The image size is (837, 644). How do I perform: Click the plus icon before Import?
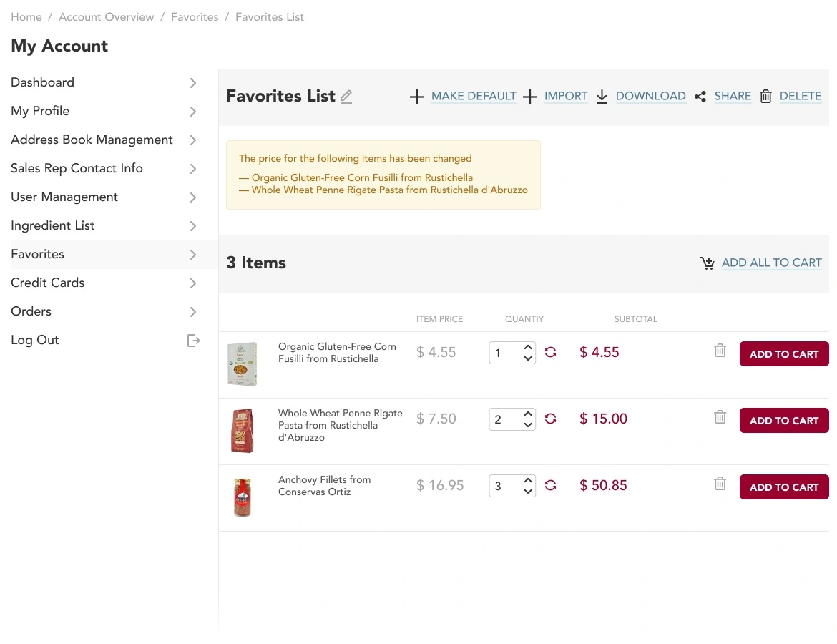coord(530,97)
